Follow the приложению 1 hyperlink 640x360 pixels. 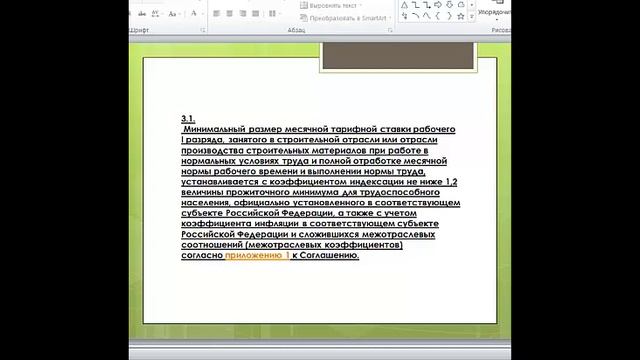[257, 255]
